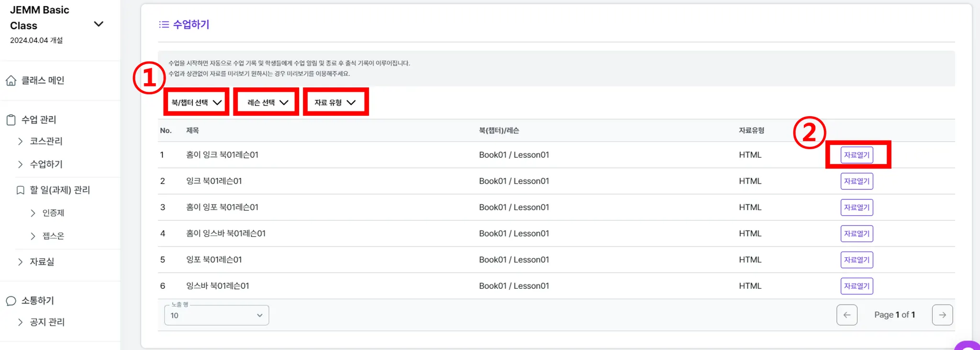
Task: Click the title 홈이 잉스바 북01레슨01
Action: (226, 234)
